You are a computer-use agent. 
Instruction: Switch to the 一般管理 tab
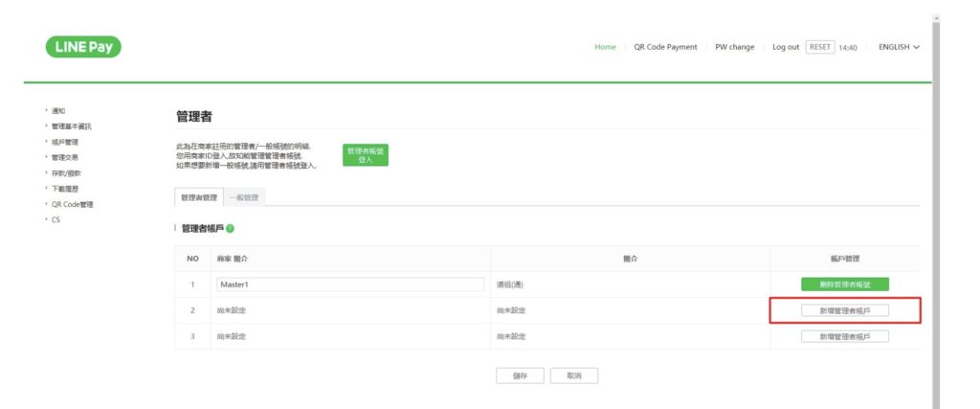pyautogui.click(x=245, y=197)
